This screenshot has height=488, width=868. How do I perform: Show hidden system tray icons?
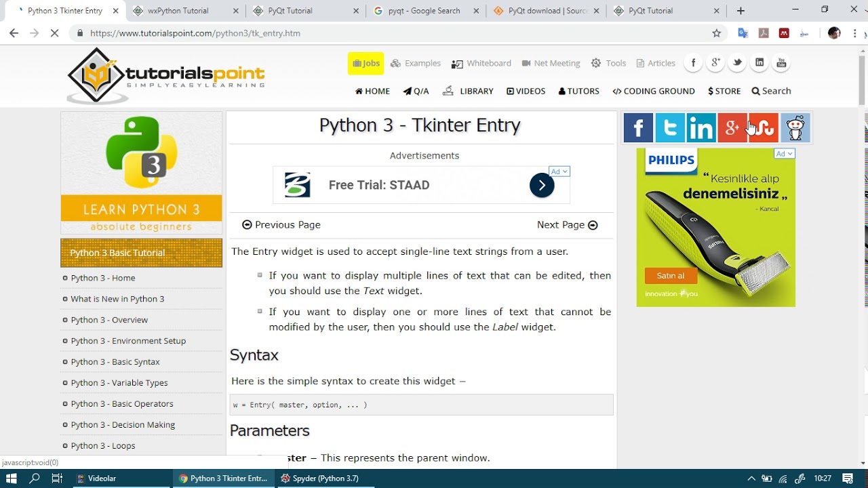[x=751, y=479]
